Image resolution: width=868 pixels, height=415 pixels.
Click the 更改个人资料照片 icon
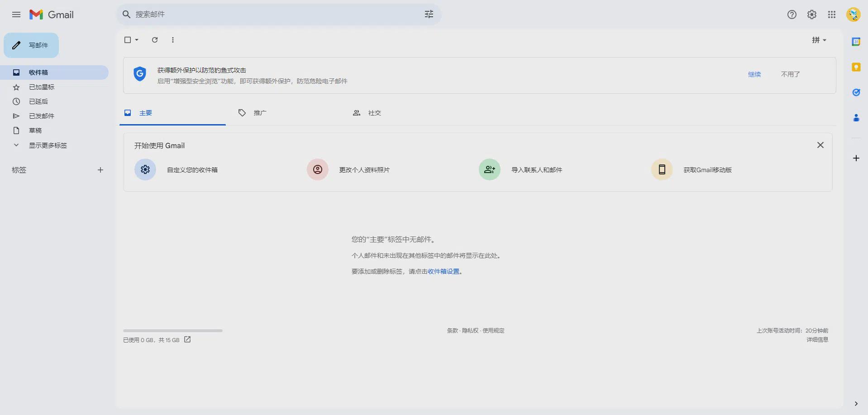[318, 169]
